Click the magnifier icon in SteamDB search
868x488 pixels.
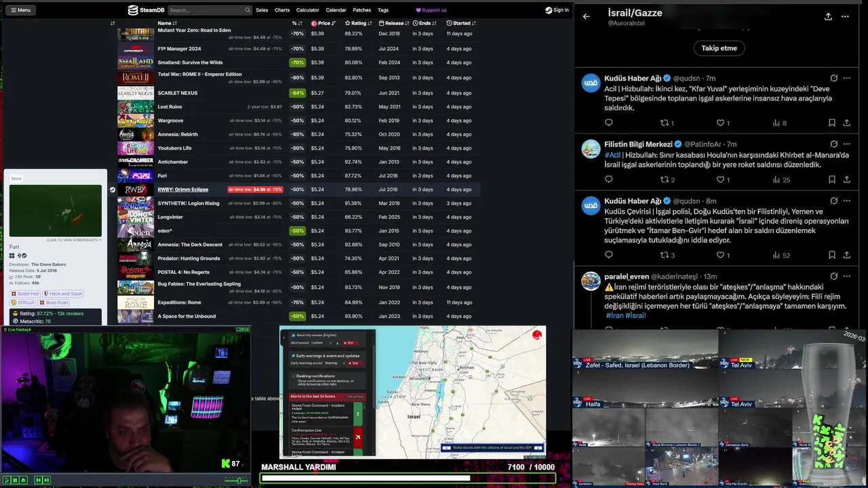click(x=248, y=10)
